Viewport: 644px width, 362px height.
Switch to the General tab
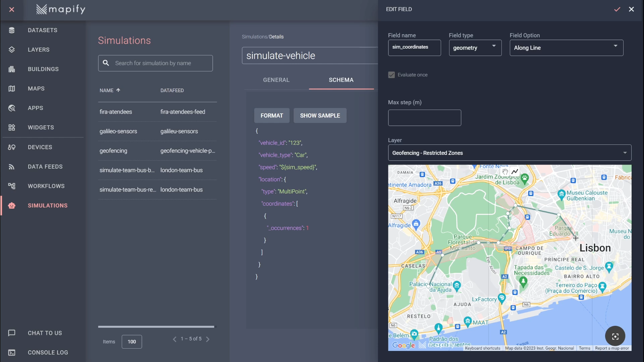276,80
